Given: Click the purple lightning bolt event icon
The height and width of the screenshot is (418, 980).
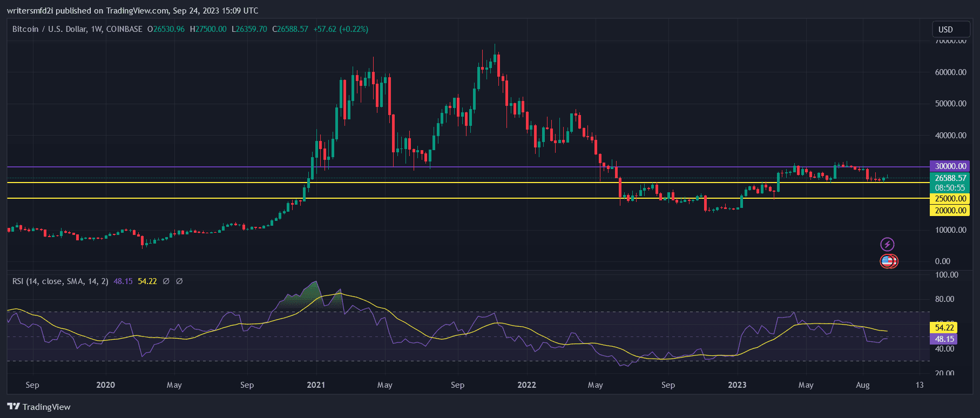Looking at the screenshot, I should [887, 244].
